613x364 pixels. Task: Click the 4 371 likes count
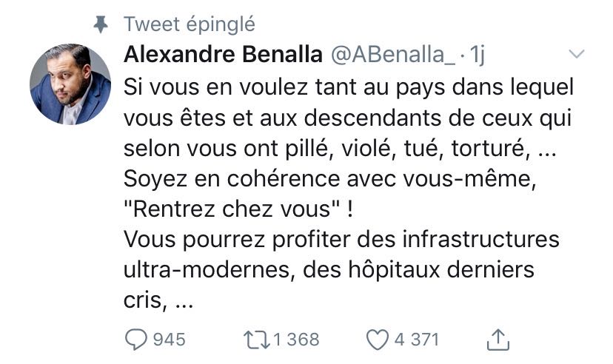coord(416,340)
